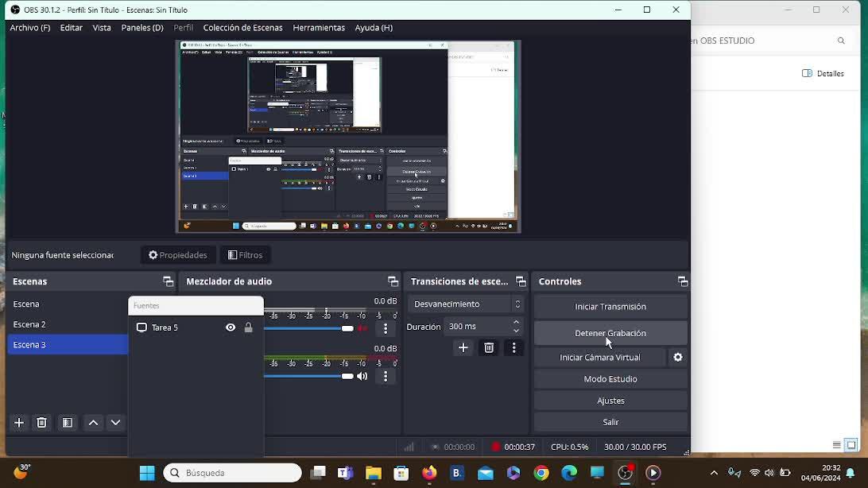The width and height of the screenshot is (868, 488).
Task: Open virtual camera settings gear
Action: 678,358
